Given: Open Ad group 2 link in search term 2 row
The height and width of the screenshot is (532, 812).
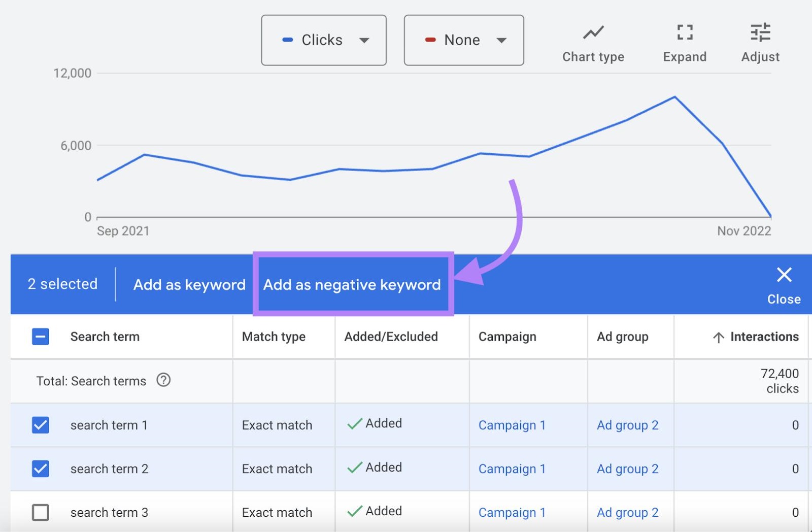Looking at the screenshot, I should tap(628, 469).
